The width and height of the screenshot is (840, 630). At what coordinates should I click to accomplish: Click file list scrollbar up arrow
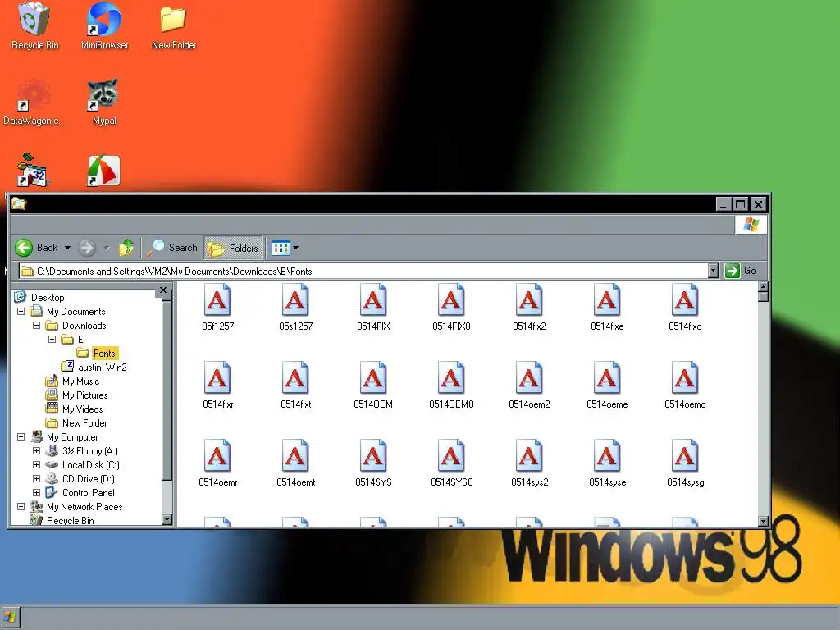(x=764, y=286)
